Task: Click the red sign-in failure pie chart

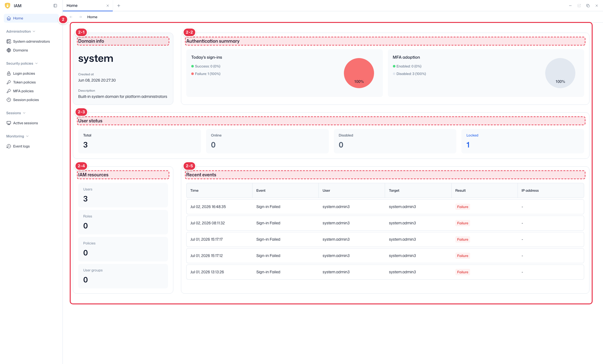Action: pos(359,73)
